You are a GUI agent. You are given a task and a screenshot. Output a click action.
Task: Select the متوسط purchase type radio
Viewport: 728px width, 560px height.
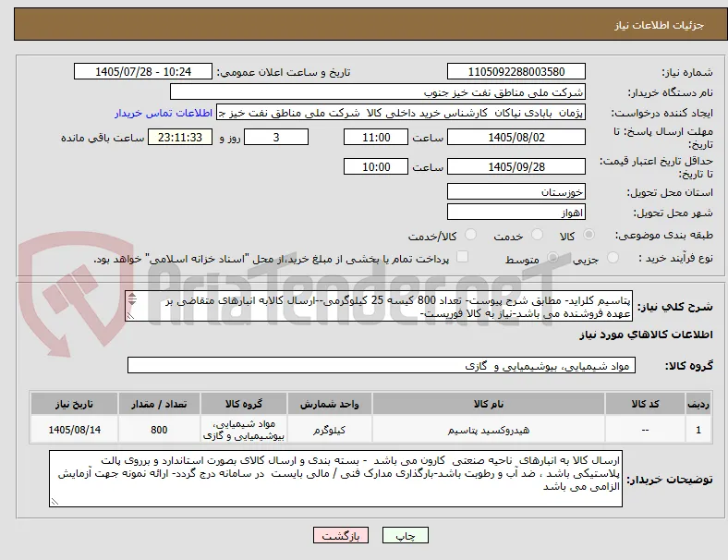552,258
